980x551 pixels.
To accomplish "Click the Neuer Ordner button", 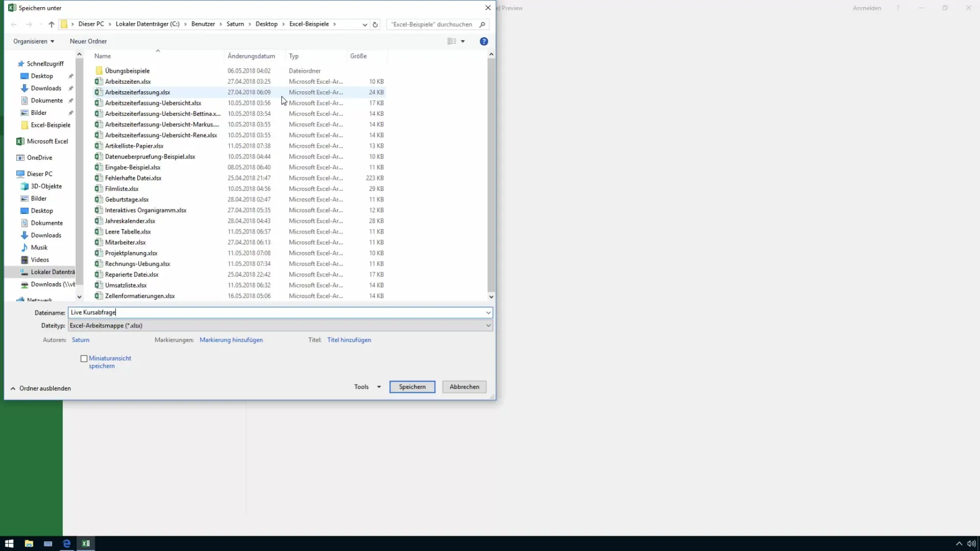I will 88,41.
